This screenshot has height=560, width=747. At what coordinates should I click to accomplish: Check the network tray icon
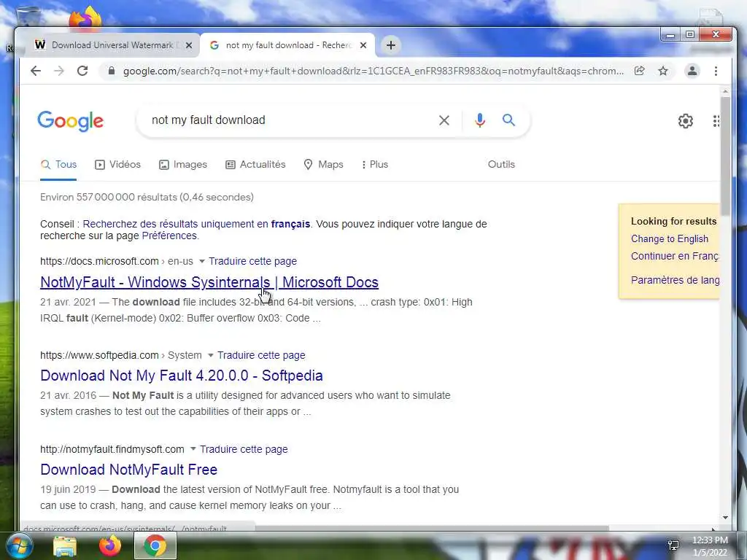click(673, 545)
